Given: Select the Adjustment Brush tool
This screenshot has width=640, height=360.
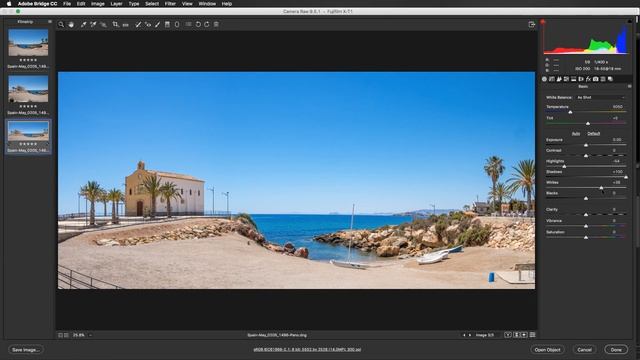Looking at the screenshot, I should click(158, 24).
